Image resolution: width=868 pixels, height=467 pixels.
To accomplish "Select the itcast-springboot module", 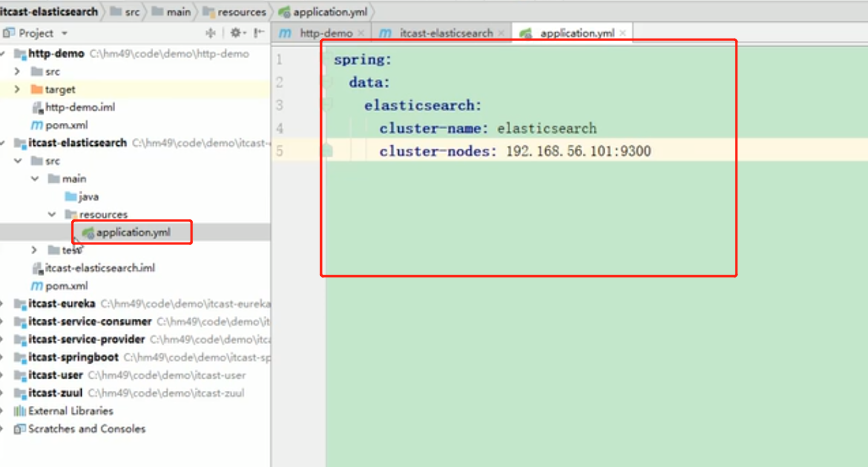I will pos(73,357).
